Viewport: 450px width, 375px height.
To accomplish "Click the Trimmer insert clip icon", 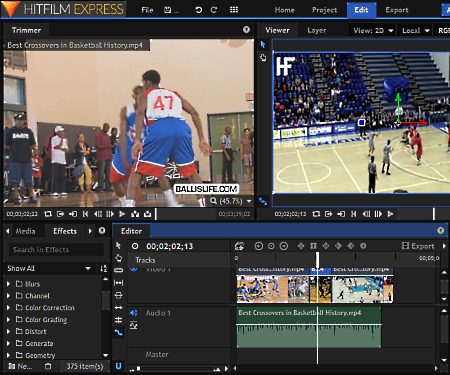I will (x=135, y=214).
